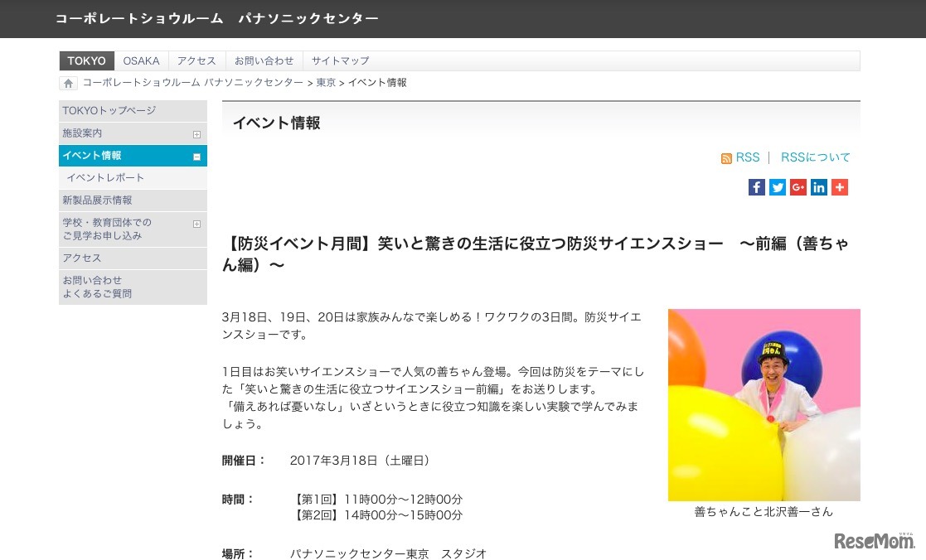
Task: Expand the 学校・教育団体でのご見学お申し込み section
Action: (x=196, y=224)
